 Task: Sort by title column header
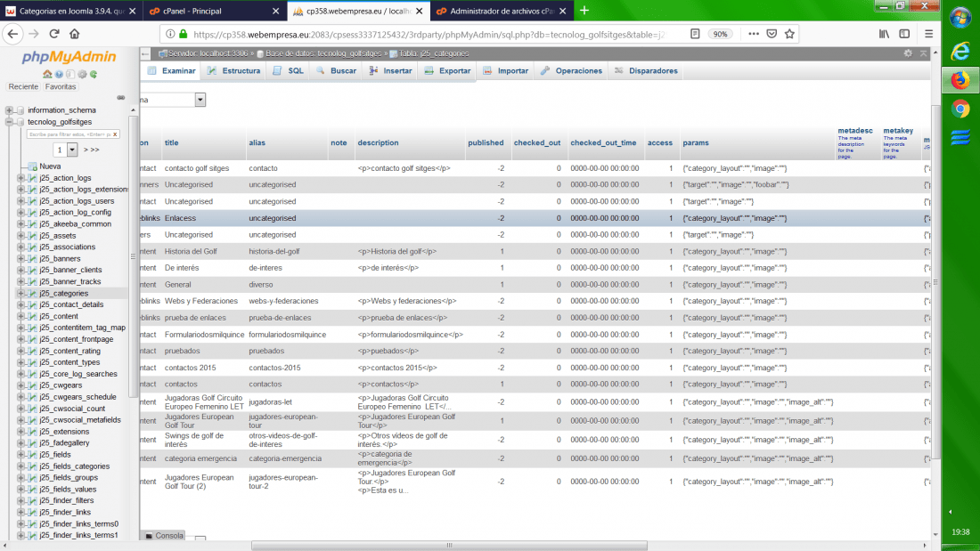171,143
